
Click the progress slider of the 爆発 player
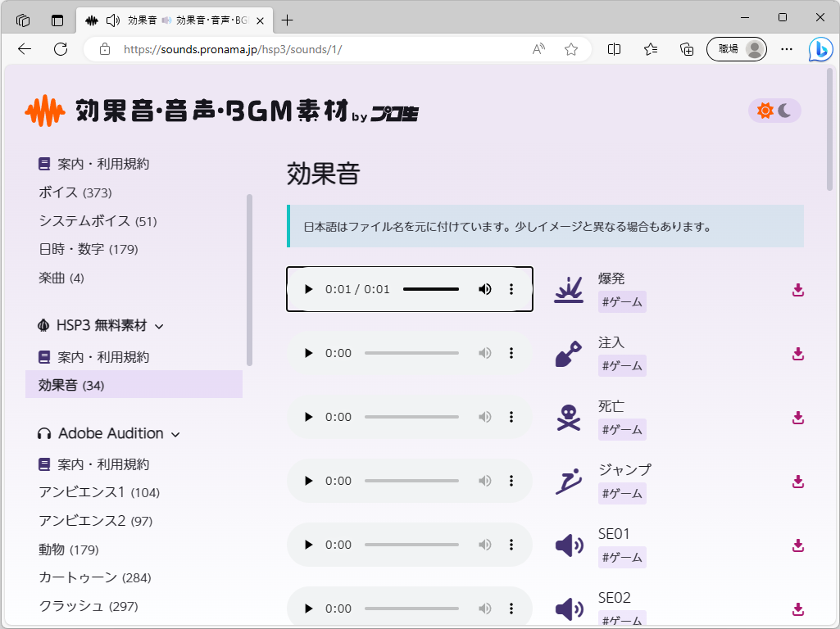pos(432,288)
